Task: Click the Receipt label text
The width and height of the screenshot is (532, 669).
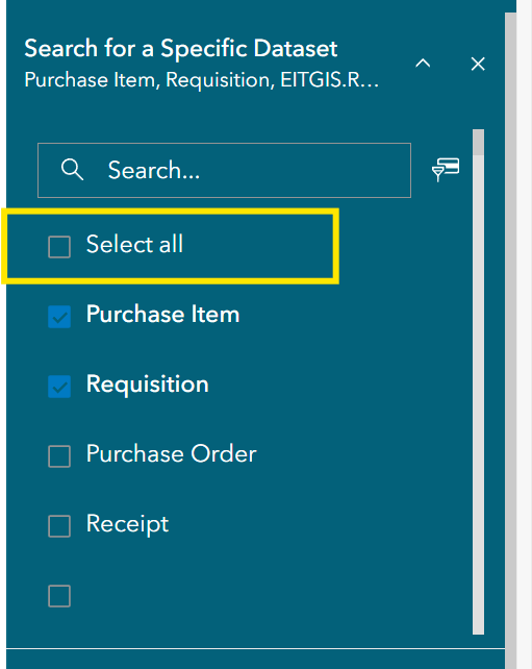Action: click(x=128, y=524)
